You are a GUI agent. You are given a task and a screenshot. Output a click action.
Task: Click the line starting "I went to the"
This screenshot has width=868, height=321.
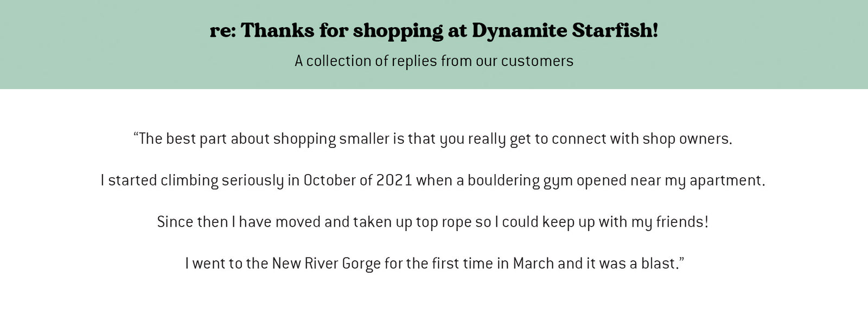(x=434, y=264)
